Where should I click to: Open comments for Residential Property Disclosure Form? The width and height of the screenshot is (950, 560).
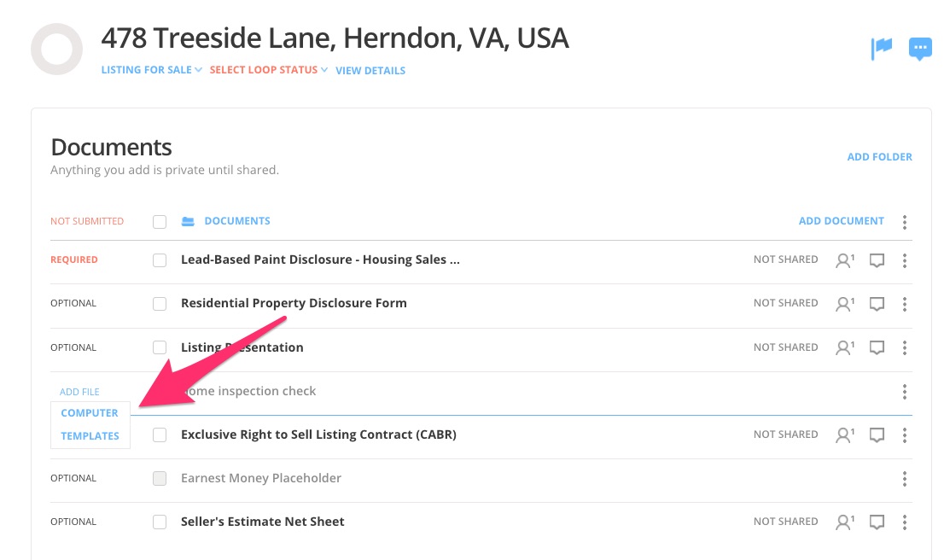(x=877, y=304)
